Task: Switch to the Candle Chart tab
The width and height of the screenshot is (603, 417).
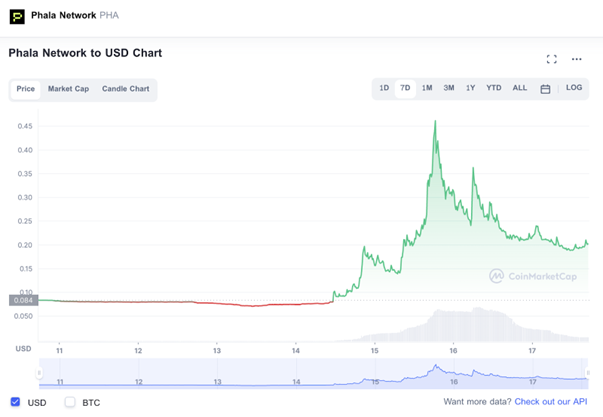Action: [x=125, y=89]
